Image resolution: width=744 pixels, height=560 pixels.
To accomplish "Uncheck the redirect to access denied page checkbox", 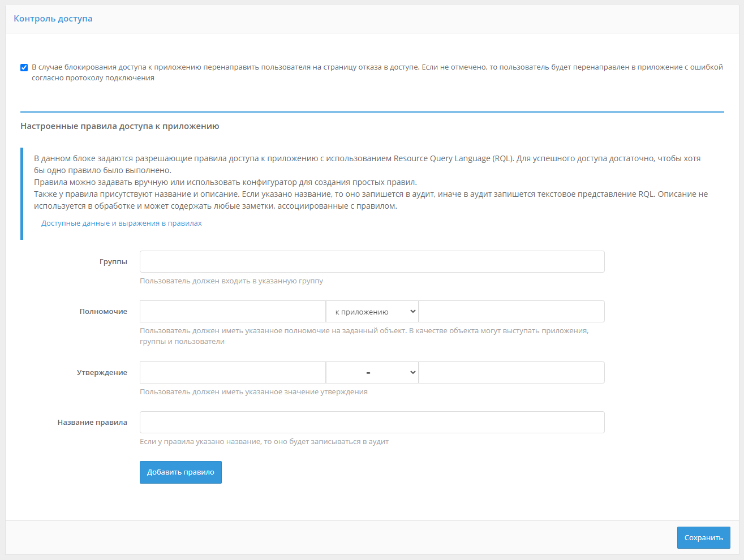I will click(24, 68).
